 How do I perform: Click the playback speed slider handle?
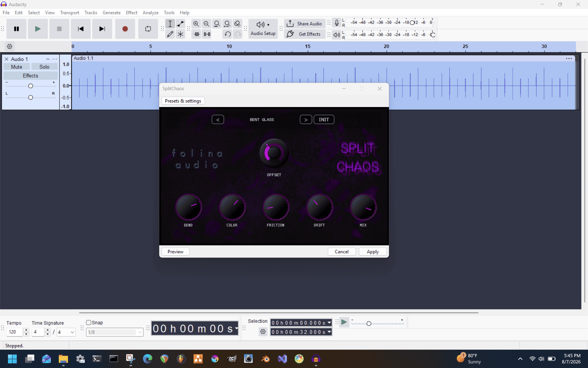[x=369, y=324]
